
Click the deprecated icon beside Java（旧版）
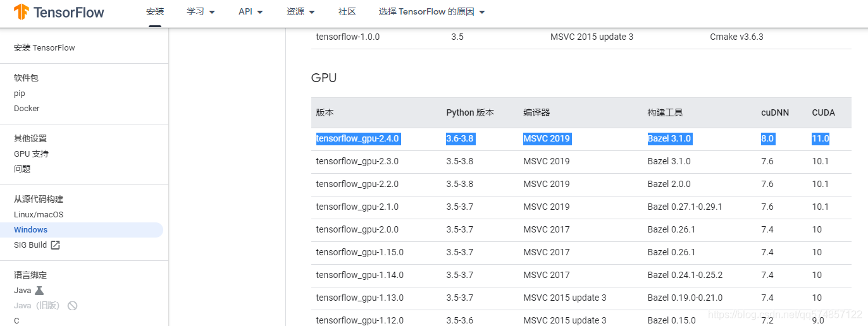[72, 306]
